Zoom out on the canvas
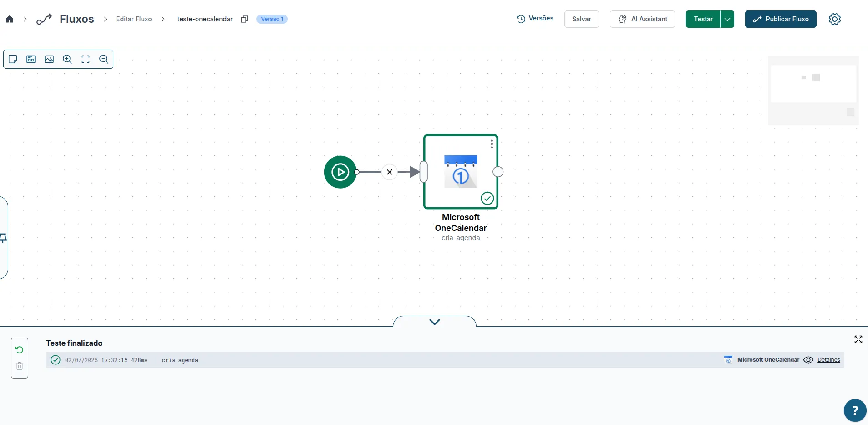868x425 pixels. click(x=104, y=59)
